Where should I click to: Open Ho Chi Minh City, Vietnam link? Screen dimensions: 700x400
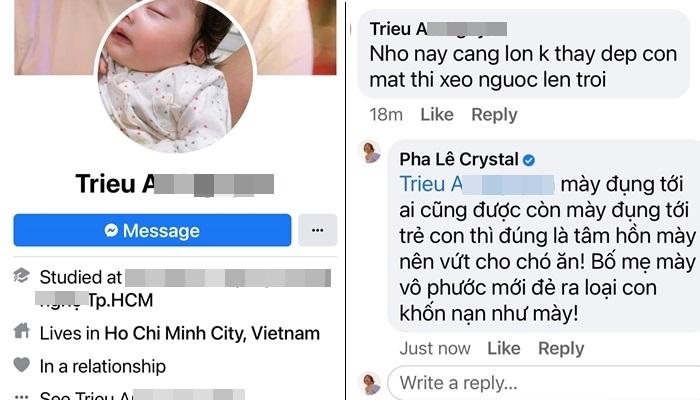pyautogui.click(x=212, y=333)
